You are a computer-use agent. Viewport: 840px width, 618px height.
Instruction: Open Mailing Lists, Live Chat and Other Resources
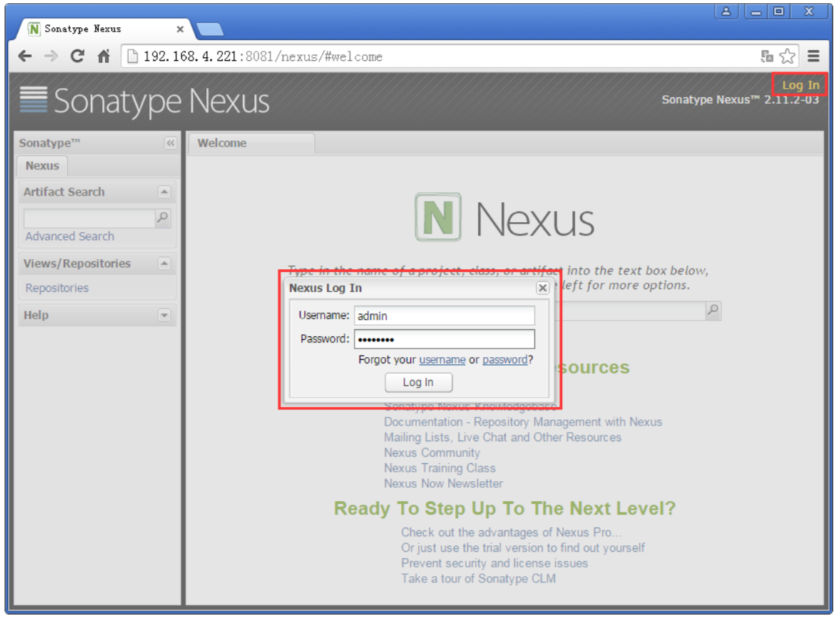pyautogui.click(x=503, y=437)
